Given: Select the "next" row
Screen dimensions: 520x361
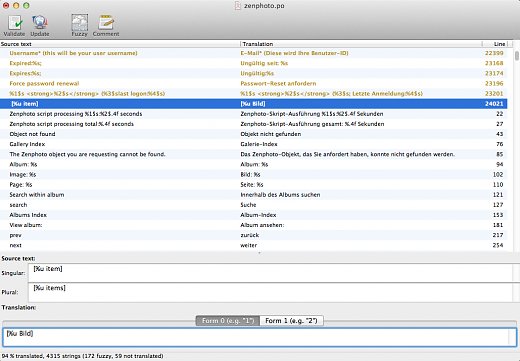Looking at the screenshot, I should coord(254,245).
